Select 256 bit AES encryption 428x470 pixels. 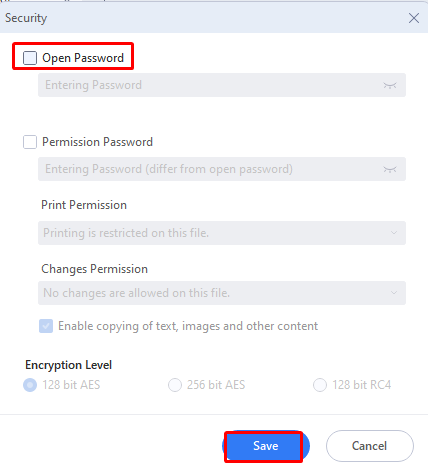click(175, 385)
